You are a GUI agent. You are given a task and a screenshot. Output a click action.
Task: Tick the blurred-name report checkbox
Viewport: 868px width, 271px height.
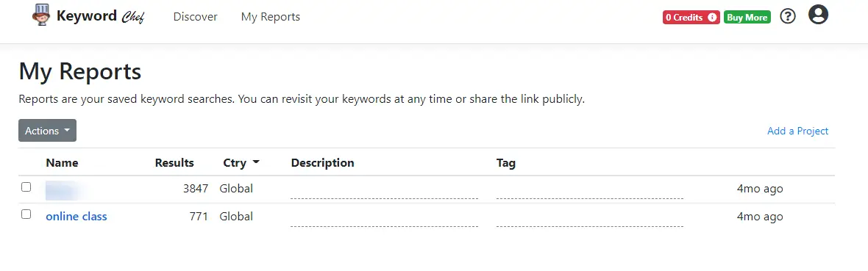click(26, 187)
